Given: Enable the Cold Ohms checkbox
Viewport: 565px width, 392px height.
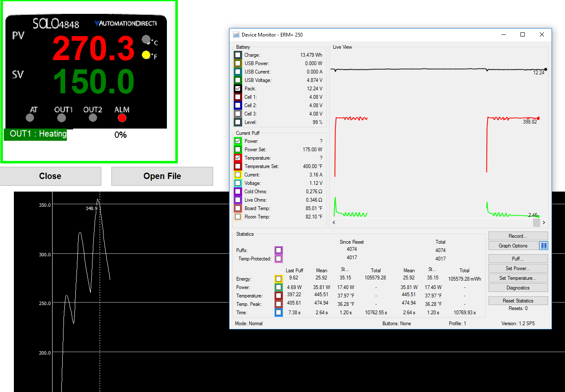Looking at the screenshot, I should pyautogui.click(x=238, y=192).
